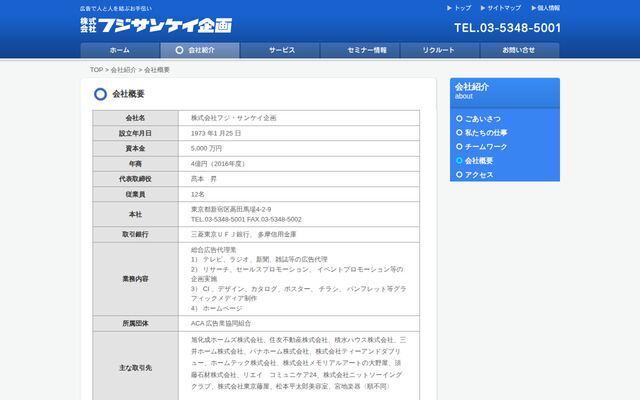Open the リクルート navigation tab

pos(440,50)
